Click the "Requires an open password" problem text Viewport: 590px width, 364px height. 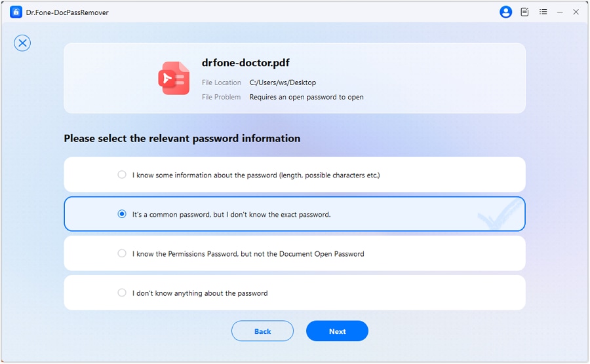pos(306,97)
